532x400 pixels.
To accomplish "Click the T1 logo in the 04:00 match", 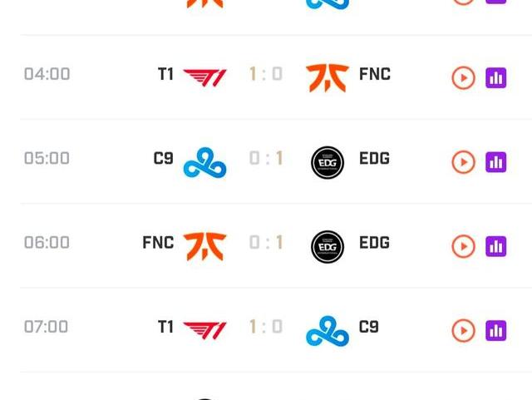I will (204, 77).
